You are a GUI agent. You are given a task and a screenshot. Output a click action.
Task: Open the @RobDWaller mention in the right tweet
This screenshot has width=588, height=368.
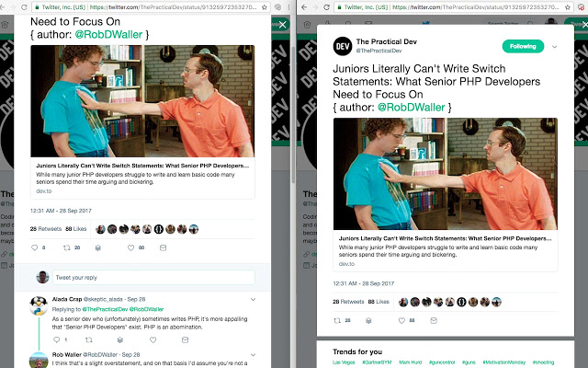tap(411, 108)
